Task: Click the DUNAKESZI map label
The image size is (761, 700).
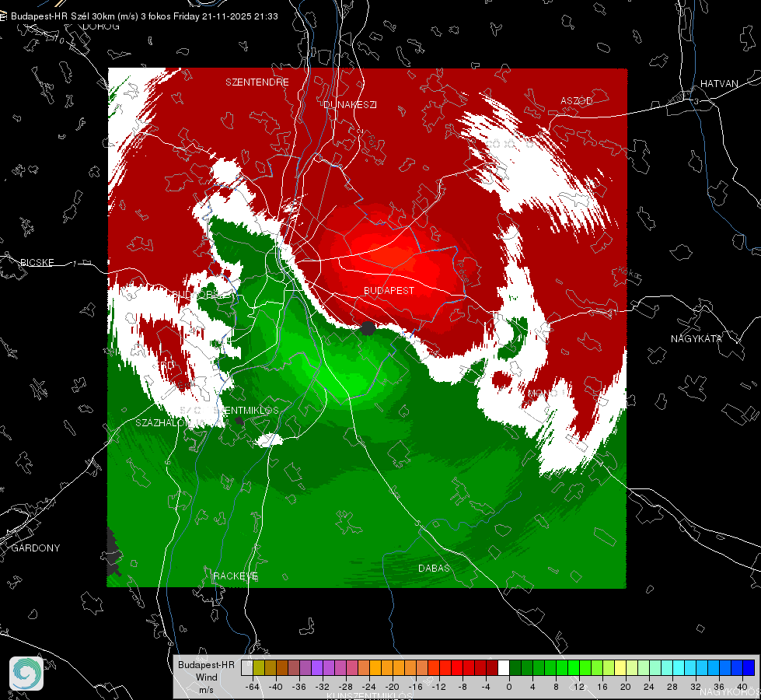Action: (351, 104)
